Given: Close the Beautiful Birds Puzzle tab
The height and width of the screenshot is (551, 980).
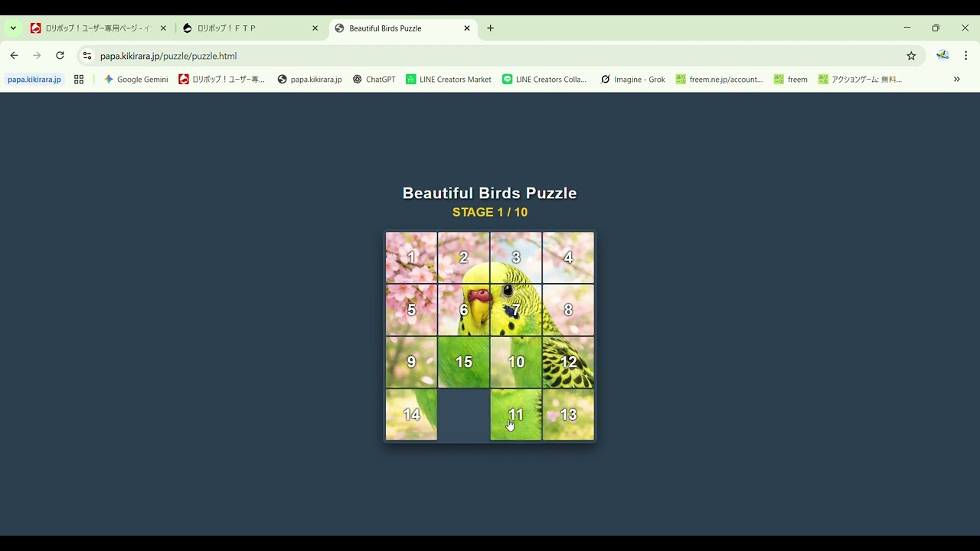Looking at the screenshot, I should (467, 28).
